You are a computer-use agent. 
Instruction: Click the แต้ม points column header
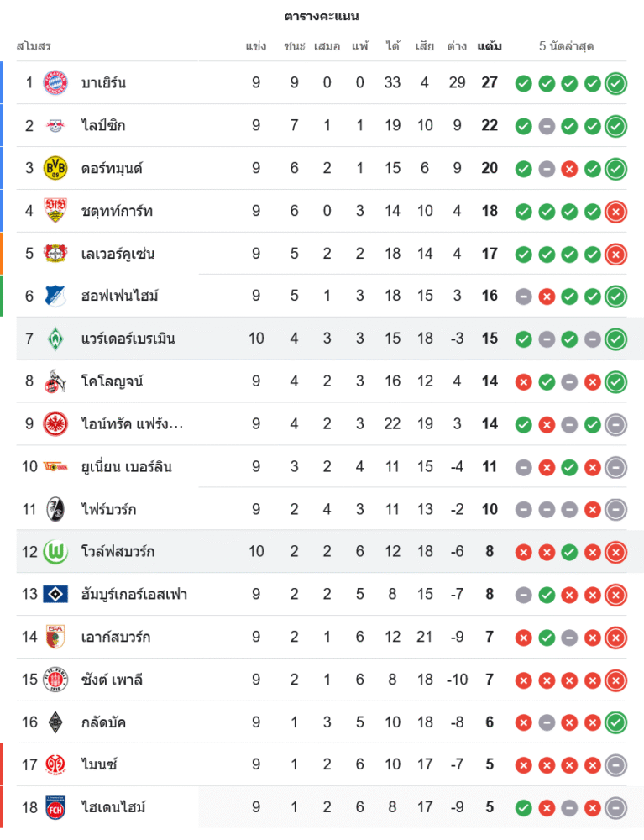490,46
